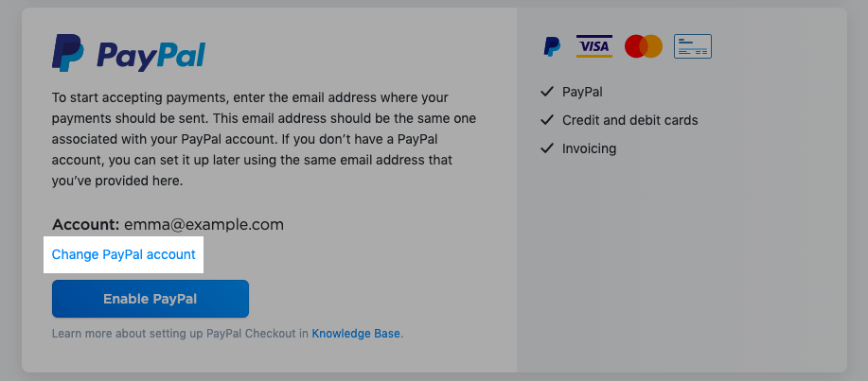This screenshot has width=868, height=381.
Task: Click the invoice check icon
Action: click(x=693, y=46)
